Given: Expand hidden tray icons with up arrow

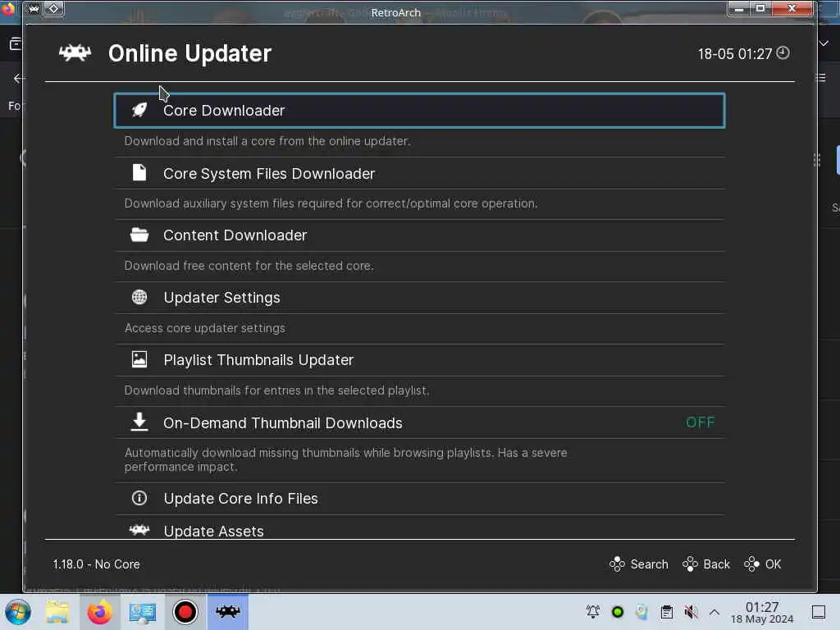Looking at the screenshot, I should pos(714,612).
